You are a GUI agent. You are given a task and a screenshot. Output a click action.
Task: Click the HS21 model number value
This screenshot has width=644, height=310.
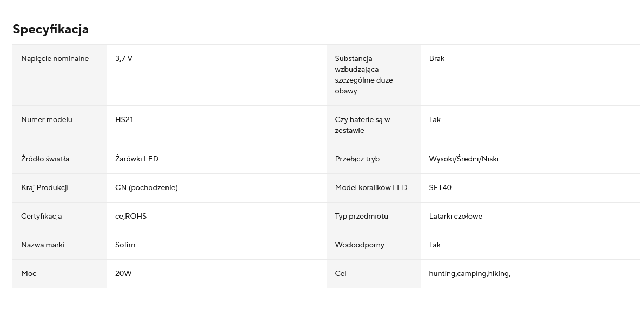[x=124, y=120]
